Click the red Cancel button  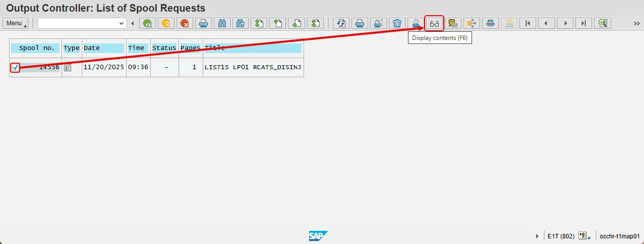(x=185, y=23)
